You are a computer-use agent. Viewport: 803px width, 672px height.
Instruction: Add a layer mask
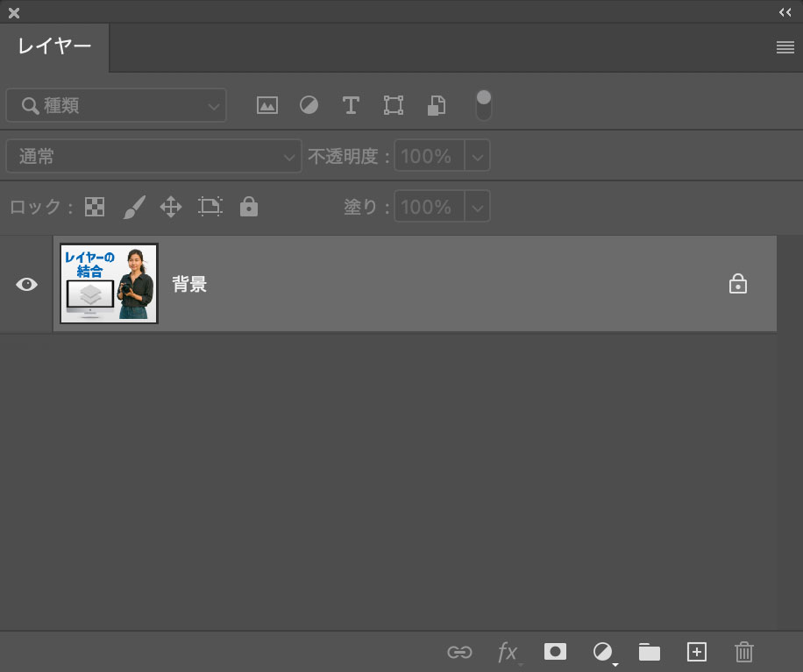coord(555,652)
